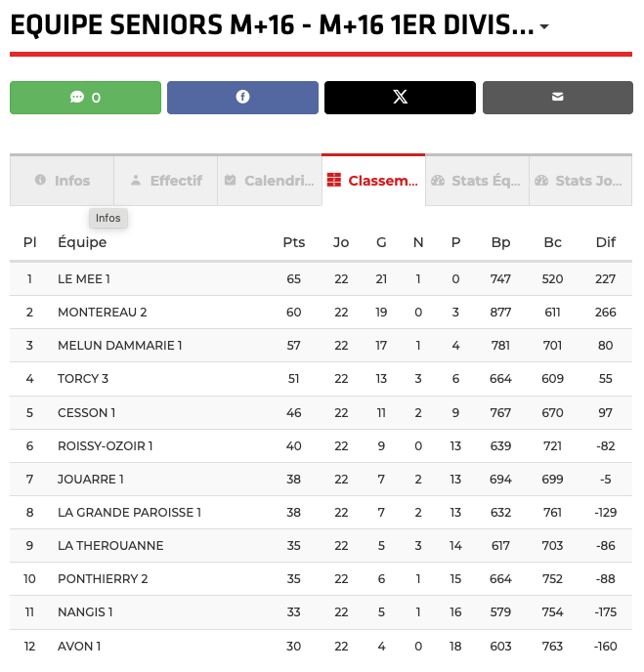
Task: Share the page on Facebook
Action: click(x=242, y=98)
